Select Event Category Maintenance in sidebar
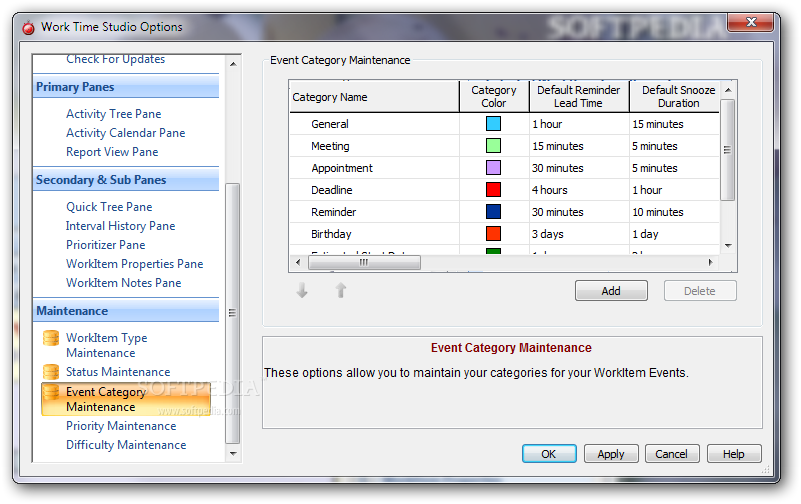This screenshot has height=504, width=801. tap(126, 399)
